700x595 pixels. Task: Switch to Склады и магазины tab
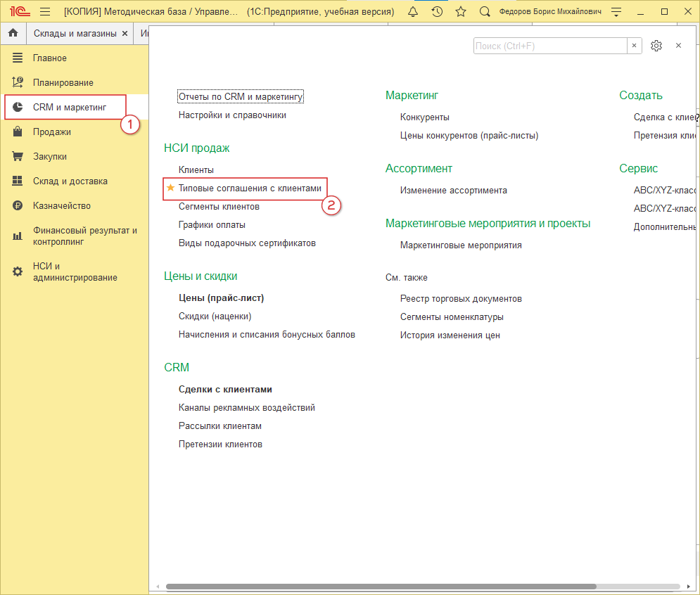point(74,33)
